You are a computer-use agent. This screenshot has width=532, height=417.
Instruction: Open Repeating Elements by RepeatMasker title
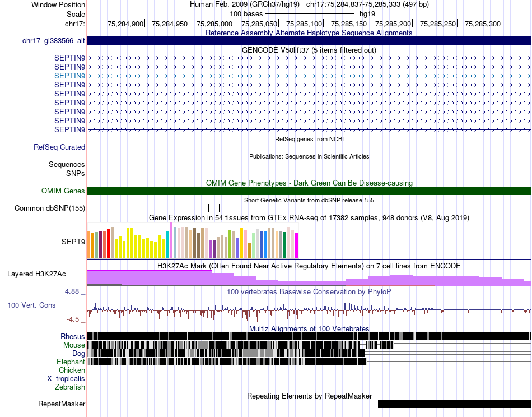pos(310,396)
